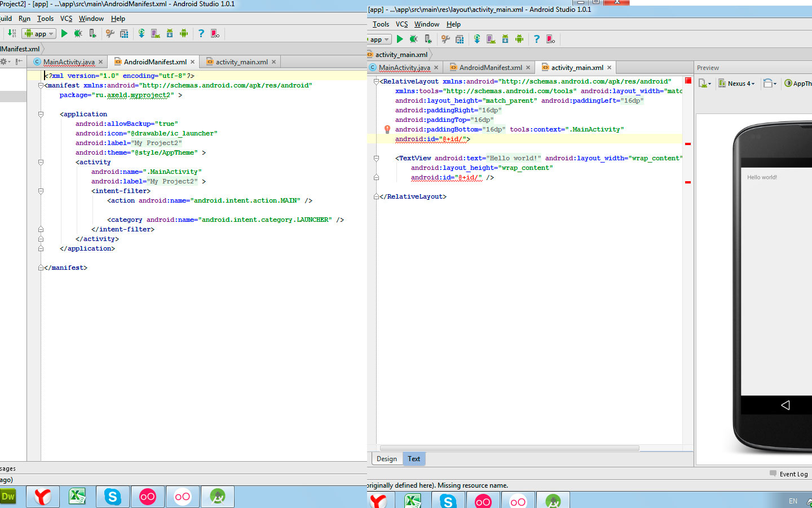Viewport: 812px width, 508px height.
Task: Run the app in the right window
Action: tap(400, 39)
